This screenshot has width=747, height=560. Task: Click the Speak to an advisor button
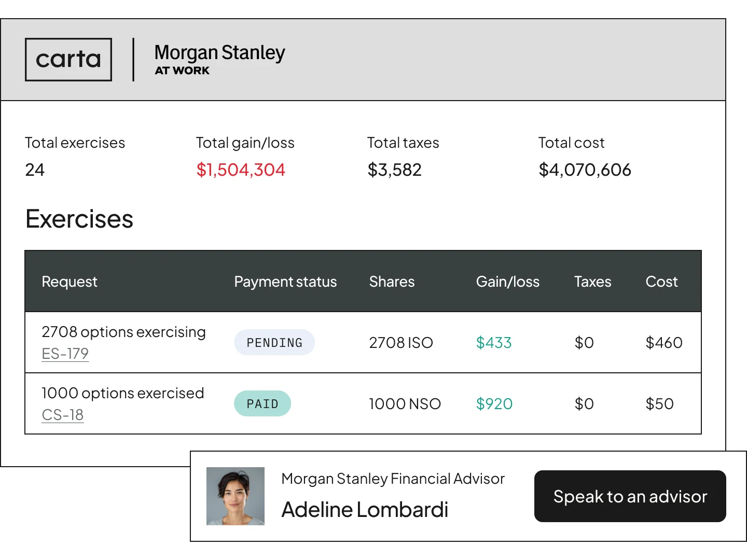pos(630,496)
